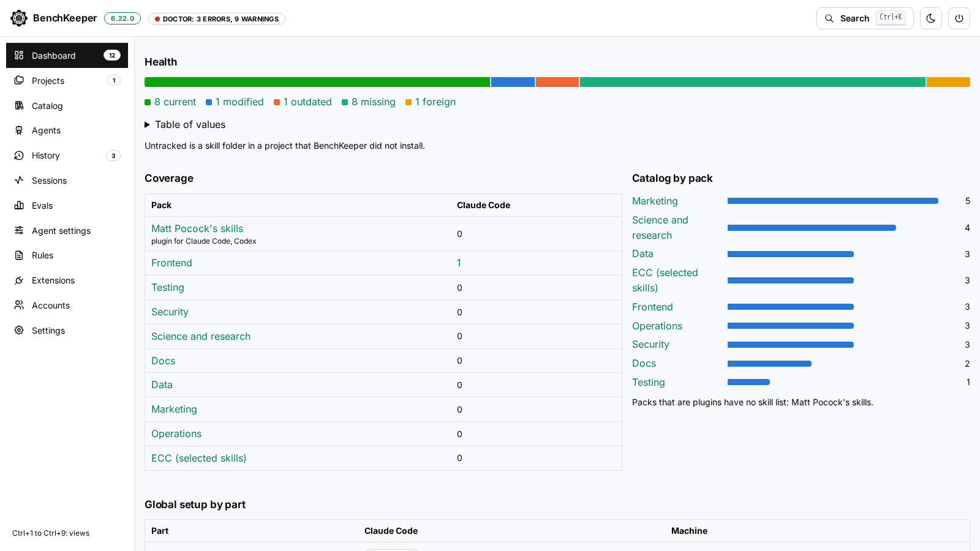Navigate to the Accounts view

67,305
